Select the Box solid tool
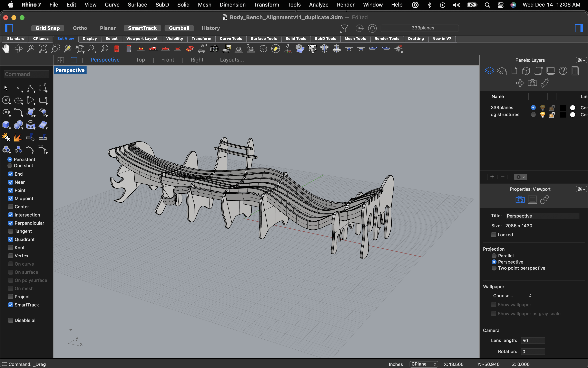The height and width of the screenshot is (368, 588). [x=6, y=125]
